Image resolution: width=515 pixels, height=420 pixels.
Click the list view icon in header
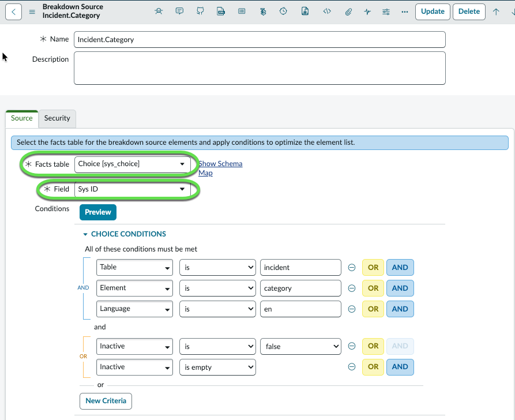pos(242,12)
